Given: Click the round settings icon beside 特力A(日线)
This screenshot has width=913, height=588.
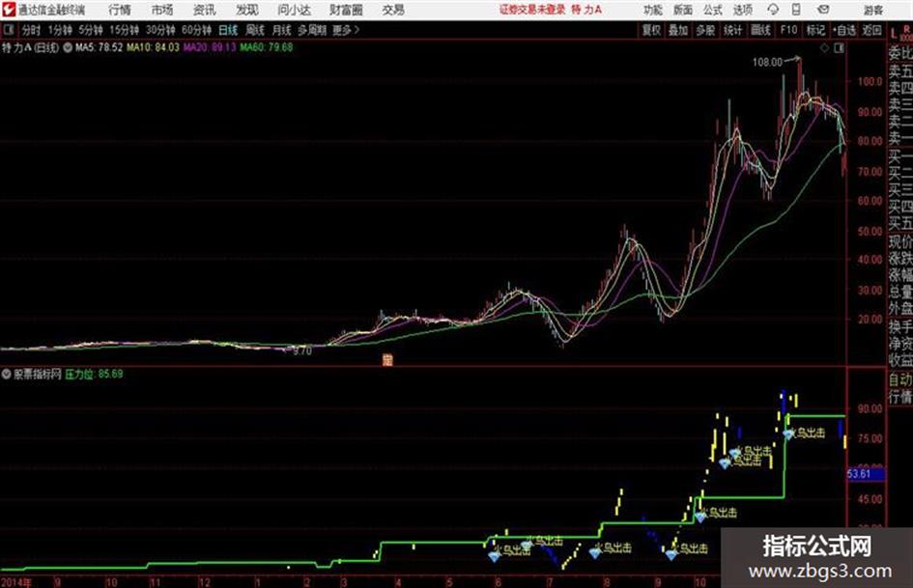Looking at the screenshot, I should [68, 47].
